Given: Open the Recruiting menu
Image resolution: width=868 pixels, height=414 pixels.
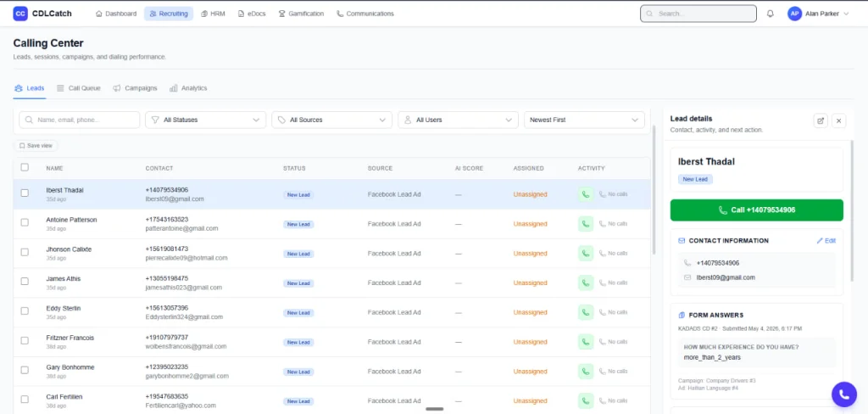Looking at the screenshot, I should pos(169,14).
